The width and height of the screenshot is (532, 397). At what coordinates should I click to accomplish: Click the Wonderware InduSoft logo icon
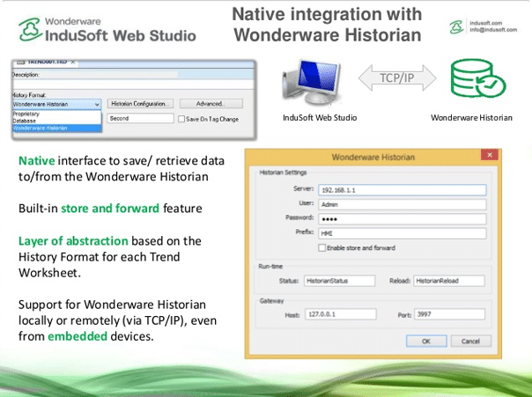(x=30, y=30)
